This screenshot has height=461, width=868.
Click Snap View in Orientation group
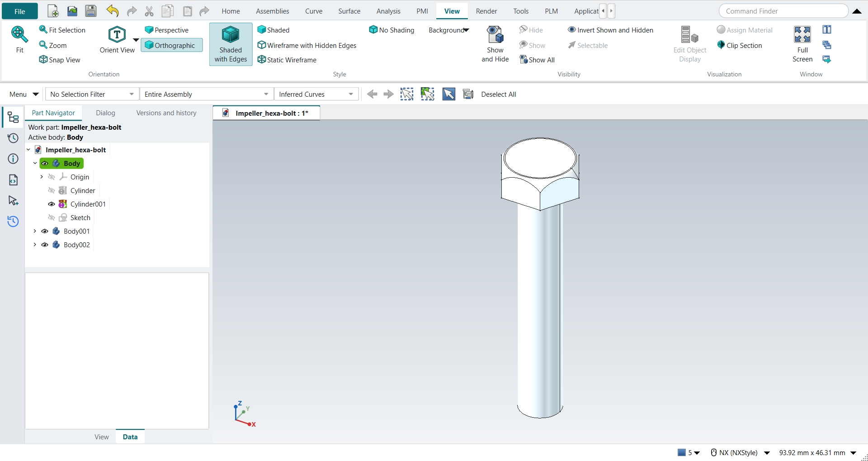(60, 60)
